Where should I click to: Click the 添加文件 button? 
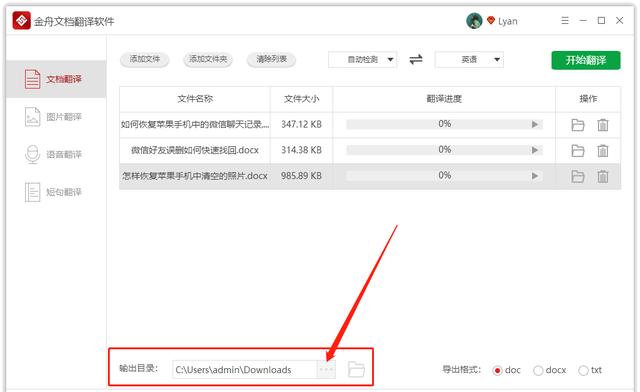[x=144, y=59]
